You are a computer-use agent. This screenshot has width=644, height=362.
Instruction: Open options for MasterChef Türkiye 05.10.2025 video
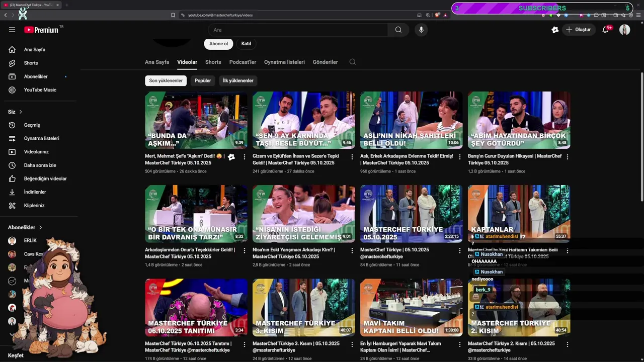point(460,250)
